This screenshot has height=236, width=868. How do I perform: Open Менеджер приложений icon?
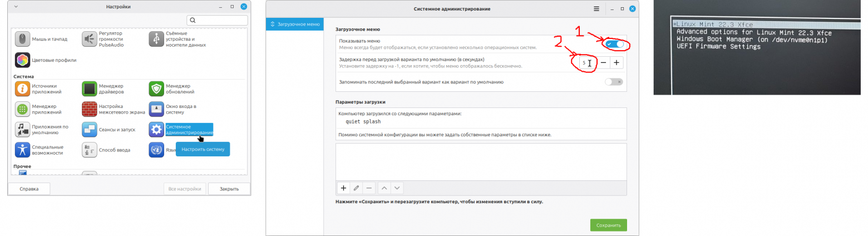pos(22,109)
